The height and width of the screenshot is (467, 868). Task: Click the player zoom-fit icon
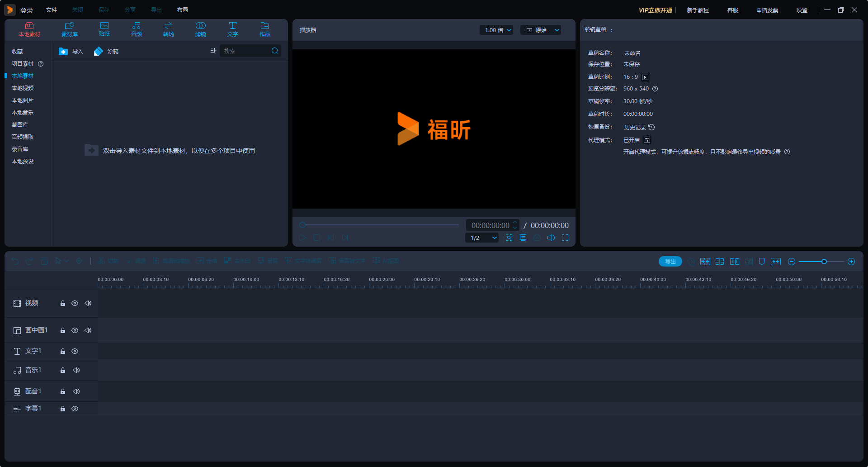(509, 238)
